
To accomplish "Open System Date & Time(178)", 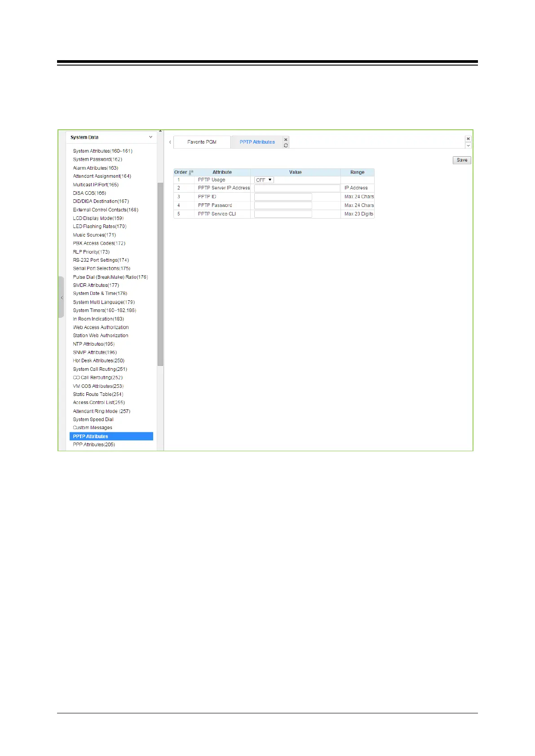I will [x=100, y=294].
